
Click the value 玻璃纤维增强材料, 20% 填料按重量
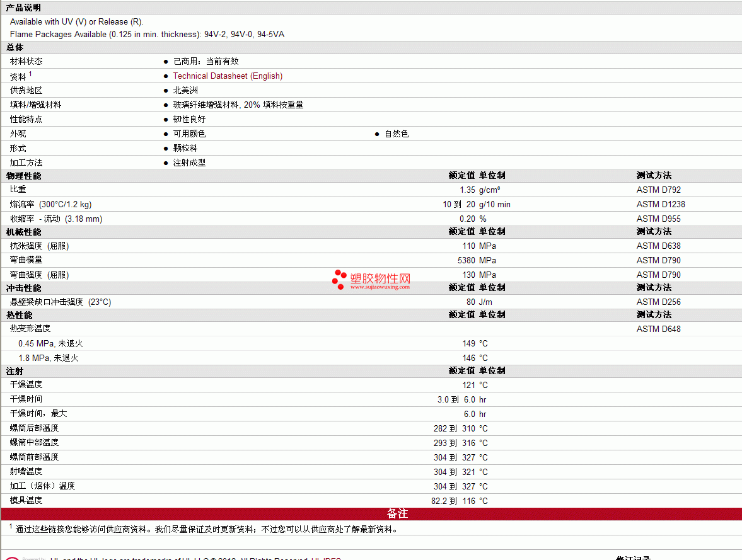tap(238, 105)
